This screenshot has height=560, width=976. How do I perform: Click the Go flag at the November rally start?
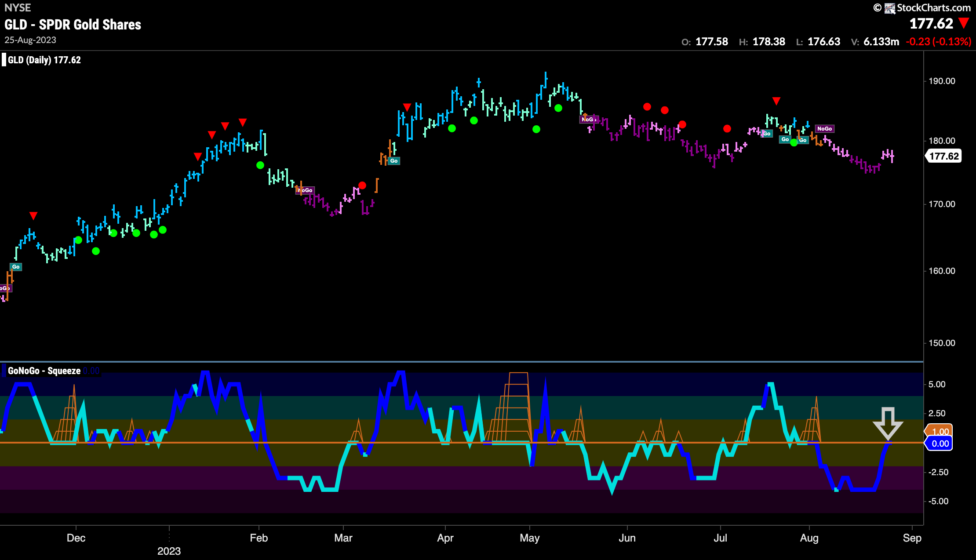(16, 267)
